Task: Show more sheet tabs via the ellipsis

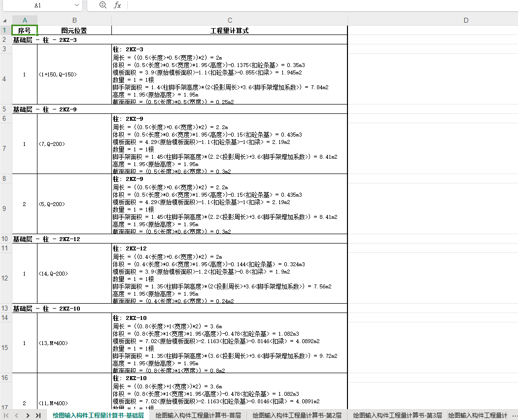Action: click(x=515, y=416)
